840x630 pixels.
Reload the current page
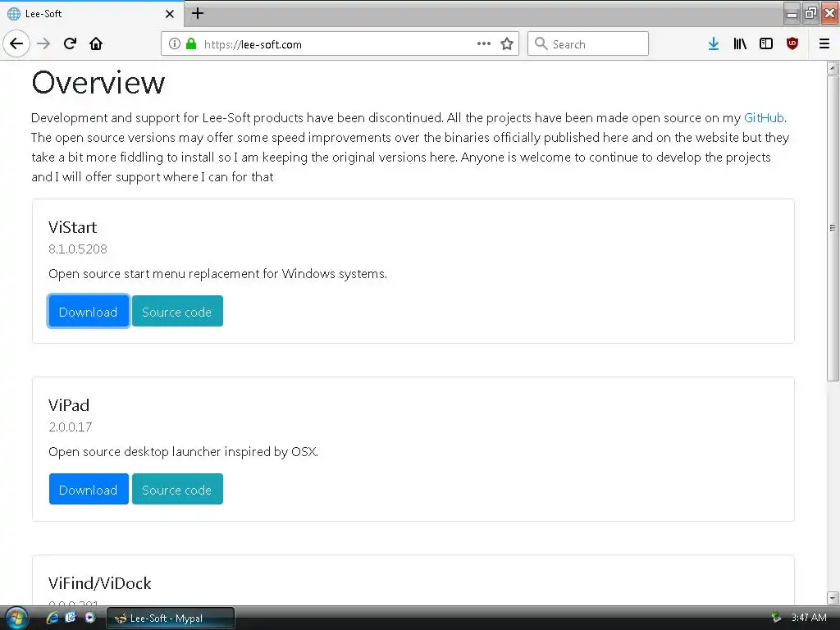[x=70, y=43]
